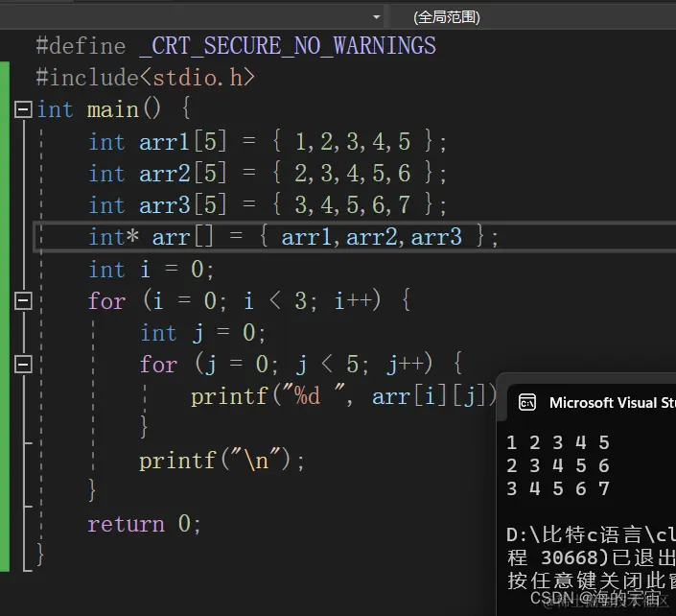Click arr3 in the arr3[5] declaration
Viewport: 676px width, 616px height.
pos(164,205)
